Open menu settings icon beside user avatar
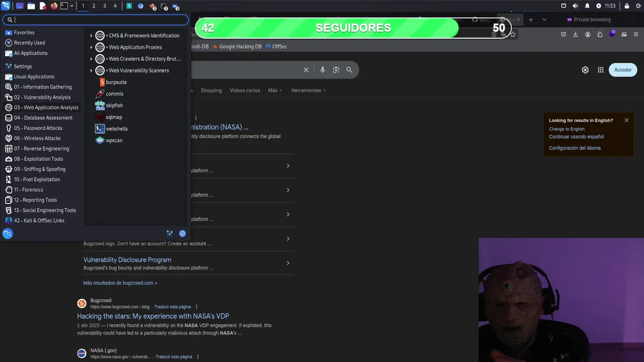 170,233
